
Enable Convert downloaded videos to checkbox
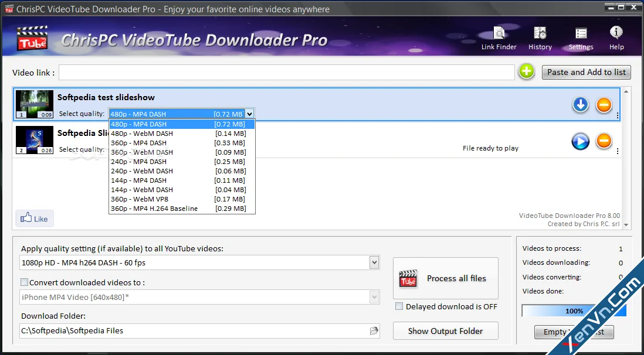pos(24,282)
